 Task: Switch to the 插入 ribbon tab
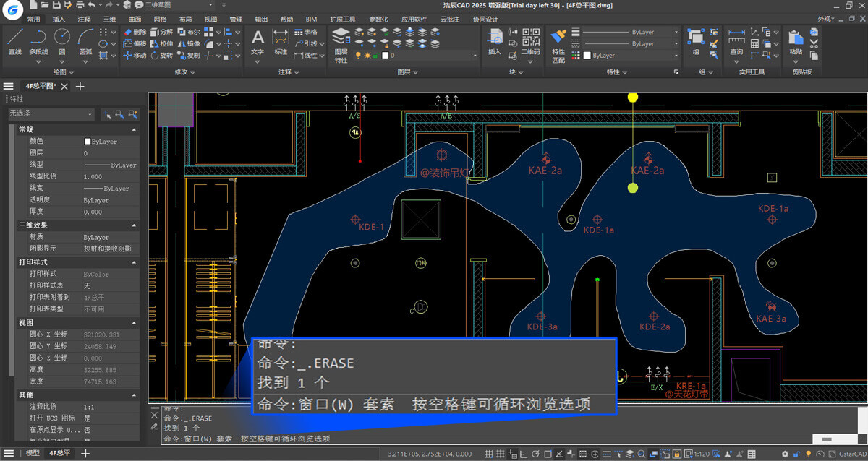59,19
